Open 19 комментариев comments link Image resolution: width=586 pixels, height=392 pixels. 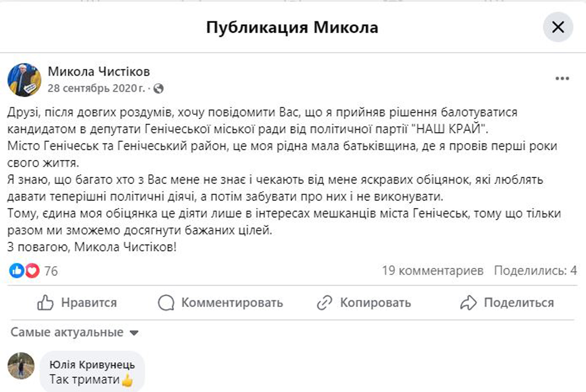coord(433,270)
